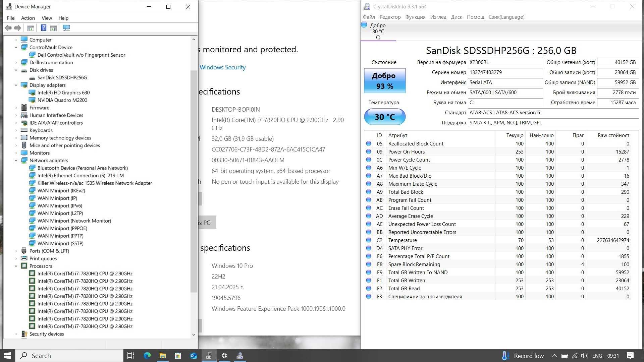Image resolution: width=644 pixels, height=362 pixels.
Task: Open Microsoft Store from the taskbar
Action: click(x=178, y=356)
